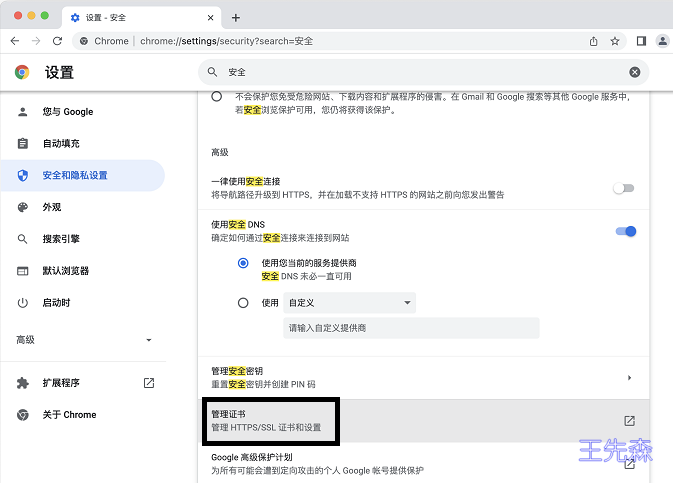Open 自动填充 settings section
The width and height of the screenshot is (673, 483).
pos(82,143)
